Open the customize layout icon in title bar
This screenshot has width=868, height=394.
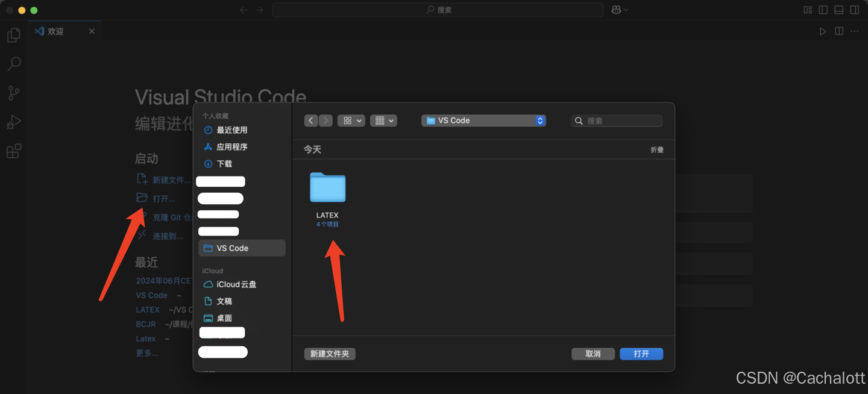(808, 10)
